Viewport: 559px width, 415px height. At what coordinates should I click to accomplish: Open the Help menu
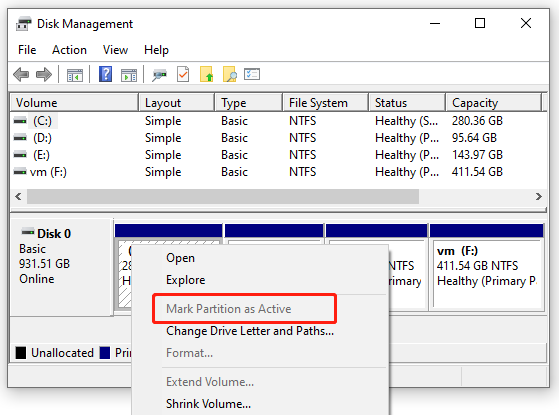coord(156,50)
